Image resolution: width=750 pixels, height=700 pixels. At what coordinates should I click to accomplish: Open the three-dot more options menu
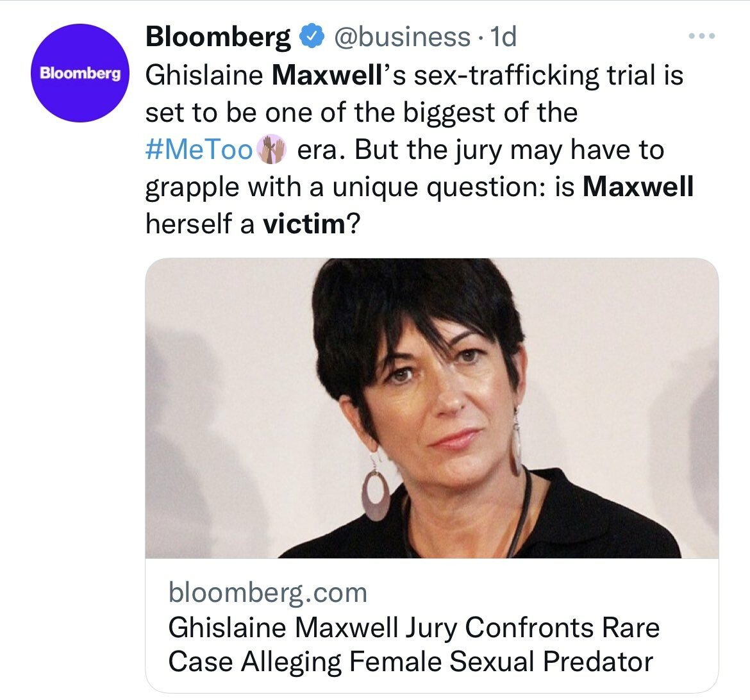[x=701, y=37]
